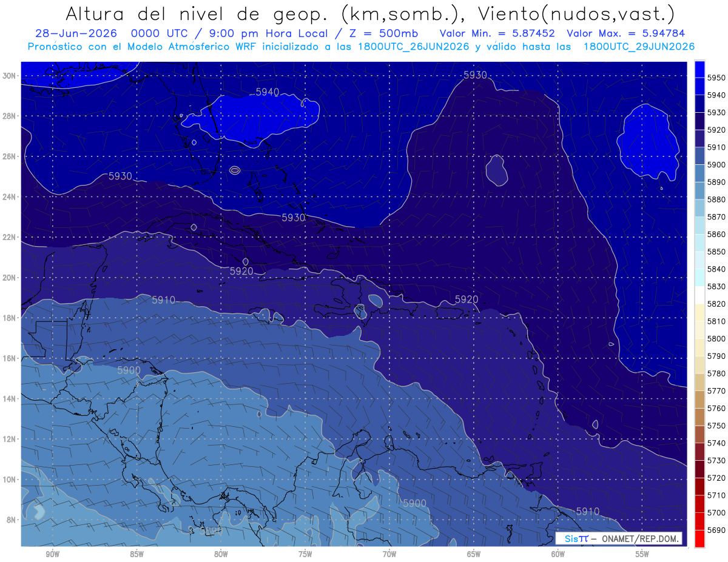Click the 20N latitude axis label
The image size is (728, 562).
tap(8, 278)
